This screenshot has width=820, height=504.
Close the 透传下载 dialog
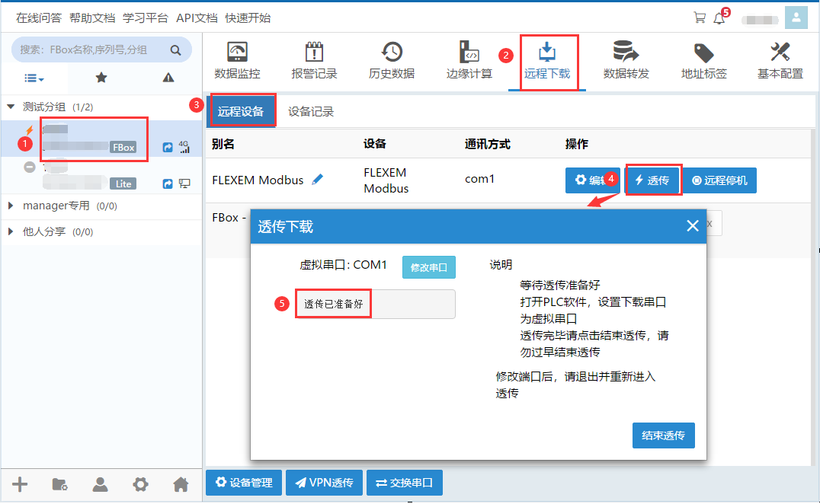point(692,226)
